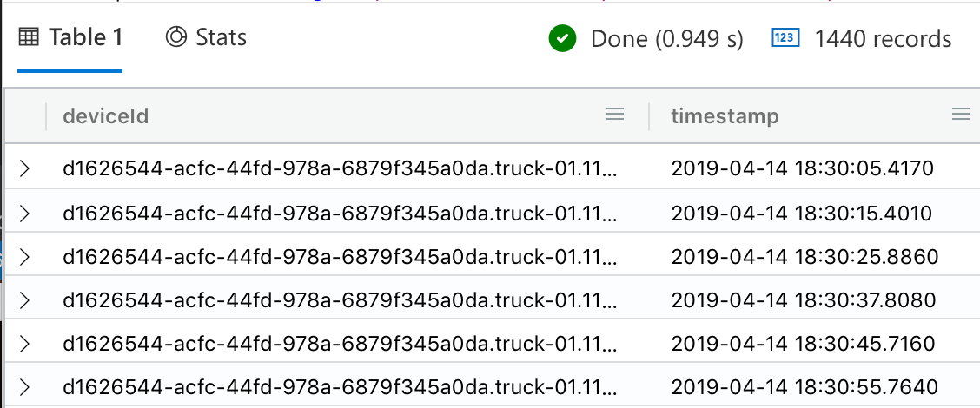980x408 pixels.
Task: Expand the row with timestamp 18:30:25.8860
Action: click(x=24, y=256)
